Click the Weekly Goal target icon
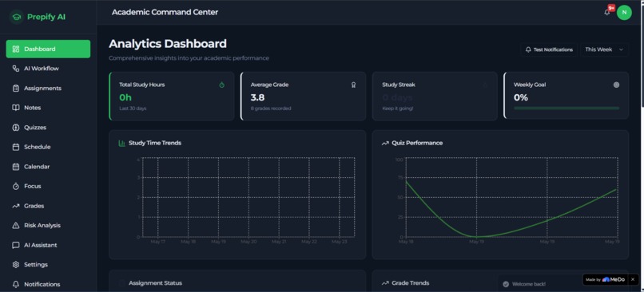Image resolution: width=644 pixels, height=292 pixels. pyautogui.click(x=616, y=85)
